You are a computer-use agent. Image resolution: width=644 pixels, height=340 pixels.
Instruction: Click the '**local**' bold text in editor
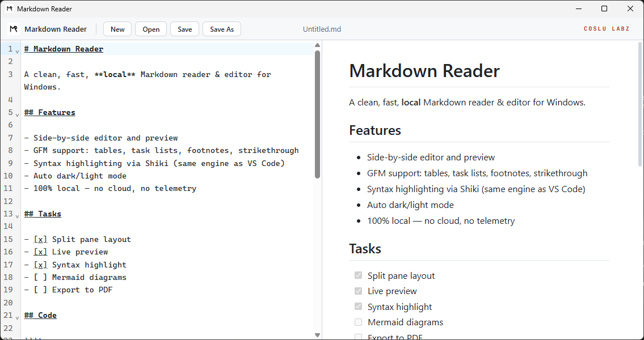pos(115,75)
